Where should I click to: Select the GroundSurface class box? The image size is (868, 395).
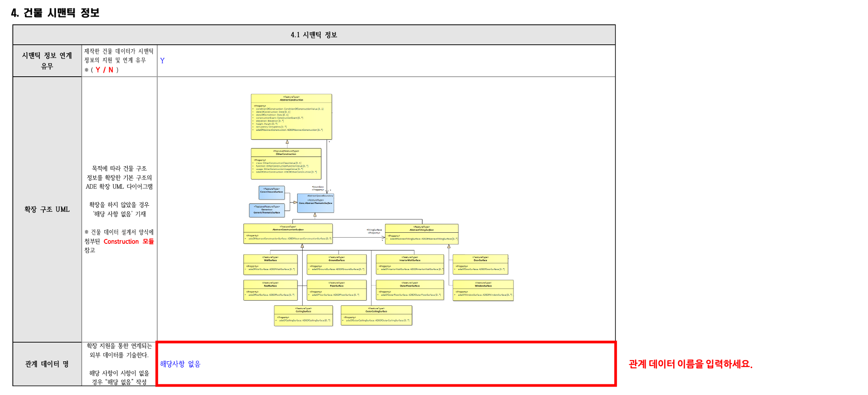337,265
